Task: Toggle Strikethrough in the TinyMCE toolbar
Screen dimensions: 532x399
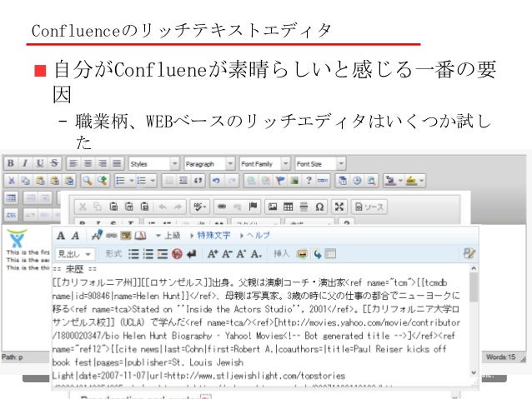Action: [x=54, y=163]
